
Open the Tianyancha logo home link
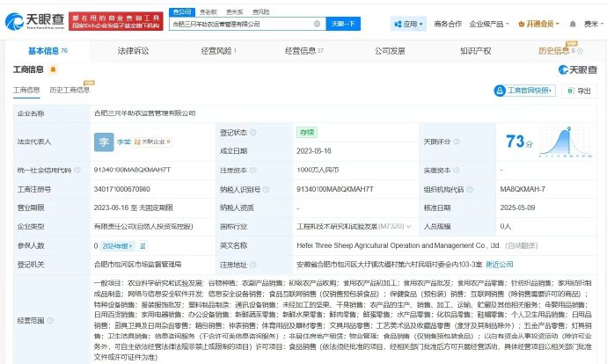(35, 21)
